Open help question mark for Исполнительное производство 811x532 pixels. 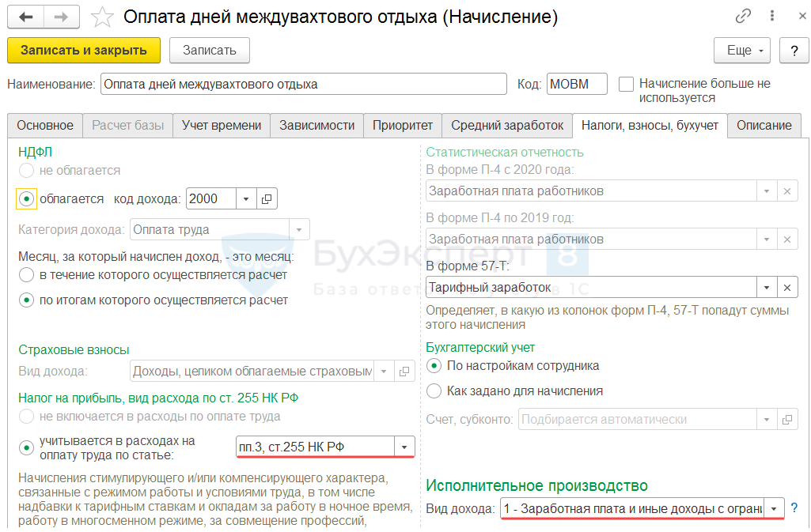click(794, 507)
